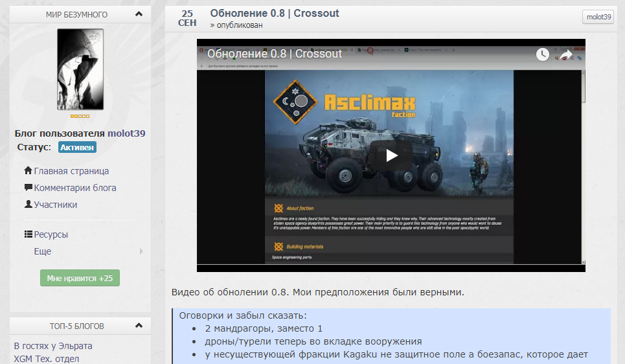Click the orange rating squares under avatar
Image resolution: width=625 pixels, height=364 pixels.
click(80, 116)
